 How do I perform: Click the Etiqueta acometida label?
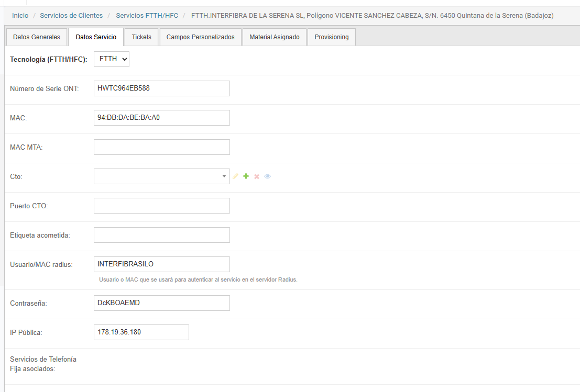click(40, 236)
